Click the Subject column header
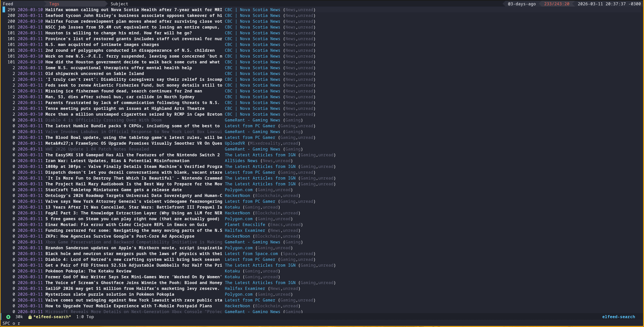Viewport: 644px width, 327px height. [119, 4]
